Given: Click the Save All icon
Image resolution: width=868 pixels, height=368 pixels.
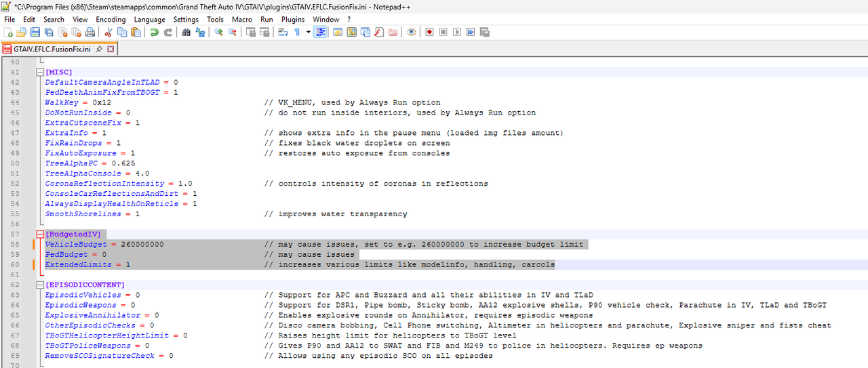Looking at the screenshot, I should click(x=49, y=32).
